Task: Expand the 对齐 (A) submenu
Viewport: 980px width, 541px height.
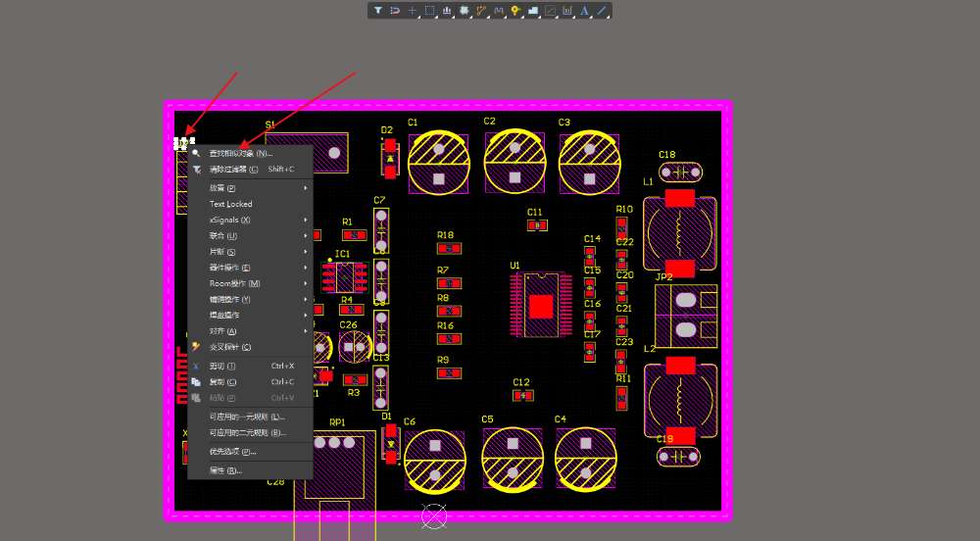Action: [250, 331]
